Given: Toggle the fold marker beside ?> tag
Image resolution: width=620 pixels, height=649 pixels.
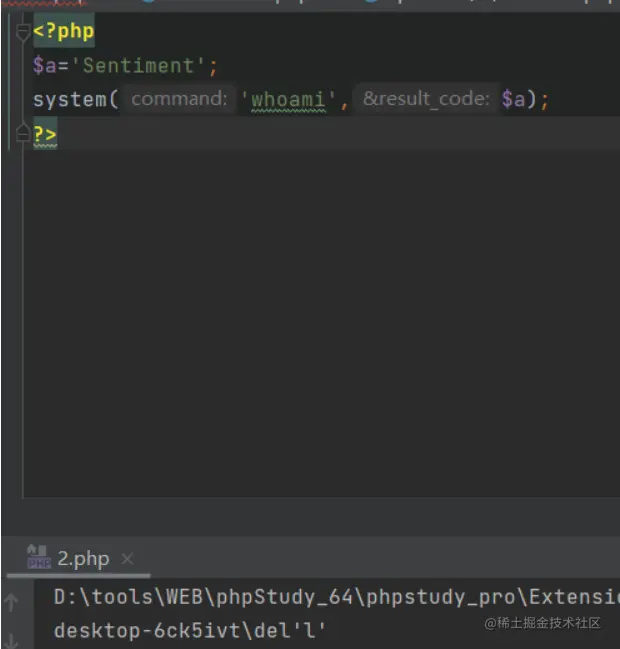Looking at the screenshot, I should coord(23,133).
